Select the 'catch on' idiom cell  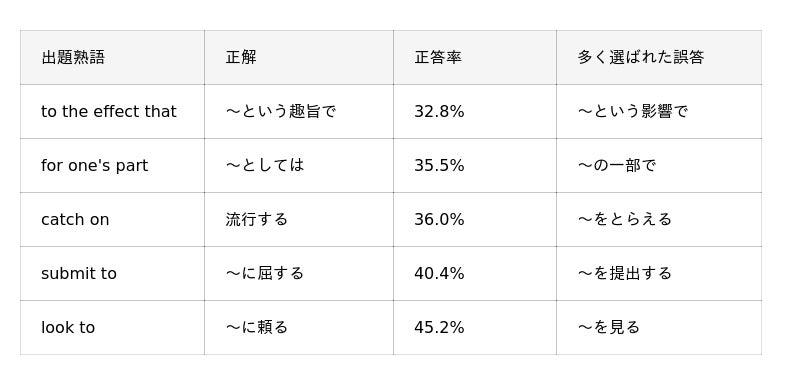coord(112,220)
